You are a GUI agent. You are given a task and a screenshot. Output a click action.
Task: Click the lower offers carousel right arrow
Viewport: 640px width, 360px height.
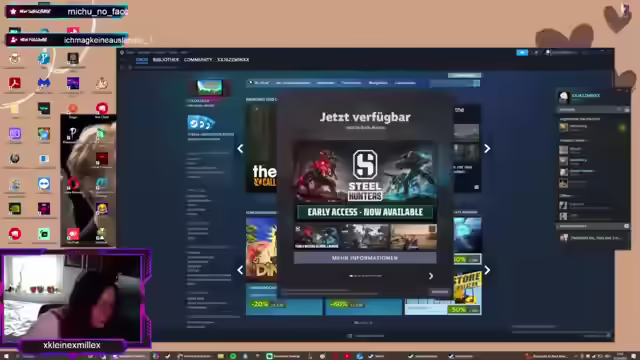[x=487, y=270]
